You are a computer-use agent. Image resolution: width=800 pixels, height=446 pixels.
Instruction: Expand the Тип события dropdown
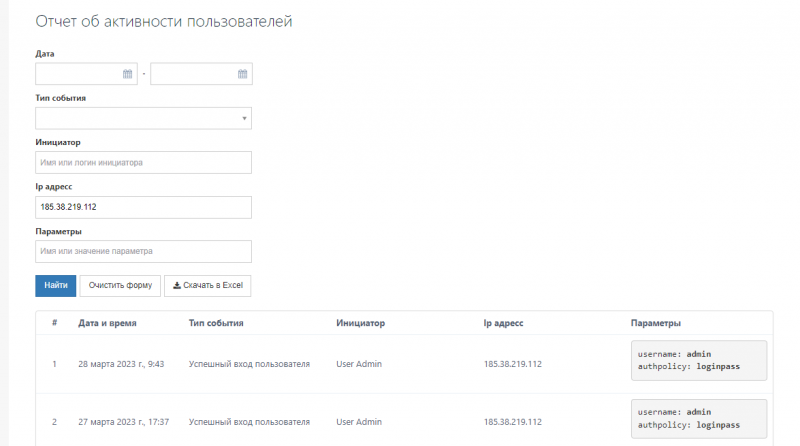click(x=143, y=118)
